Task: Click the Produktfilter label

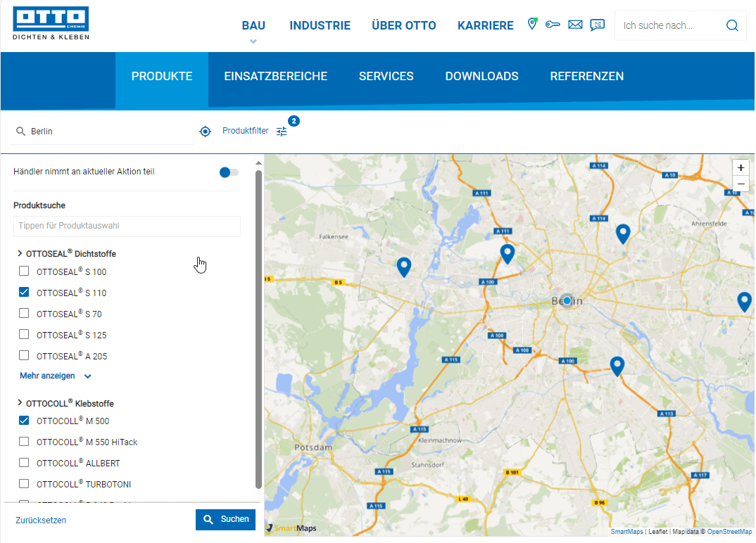Action: coord(246,131)
